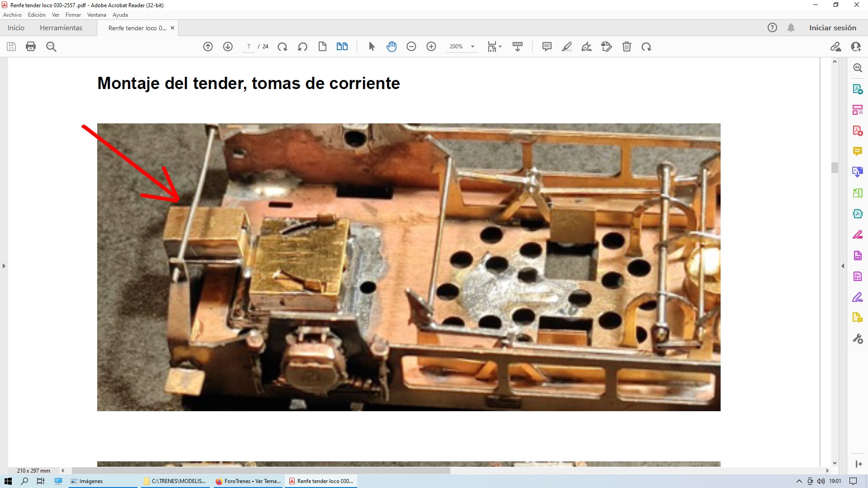Open the Imágenes taskbar window

[x=103, y=481]
